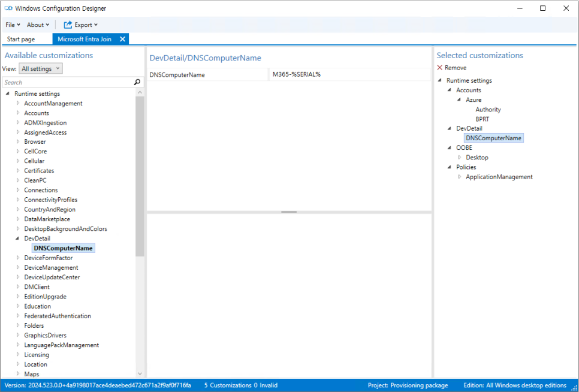Click the red X Remove icon
579x392 pixels.
439,68
